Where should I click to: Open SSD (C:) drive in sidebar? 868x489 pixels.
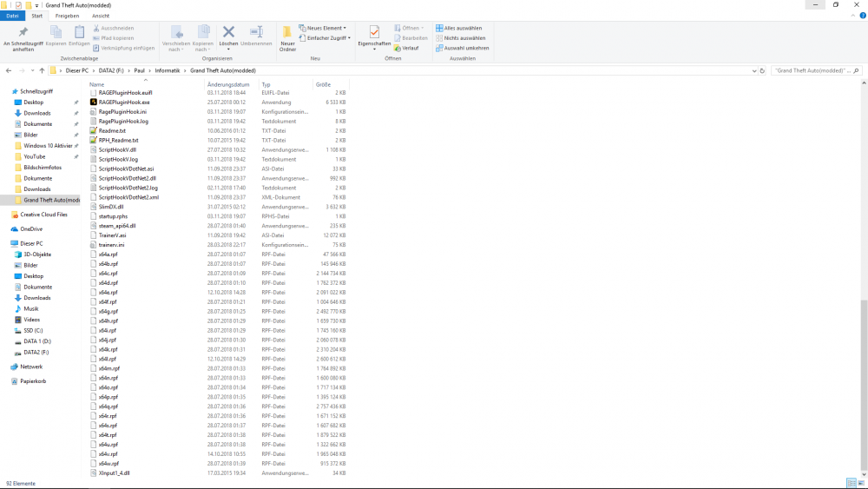[33, 330]
